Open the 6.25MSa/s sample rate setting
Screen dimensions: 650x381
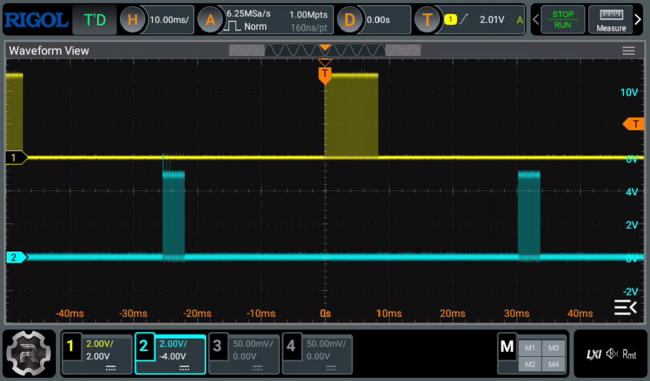pyautogui.click(x=248, y=14)
